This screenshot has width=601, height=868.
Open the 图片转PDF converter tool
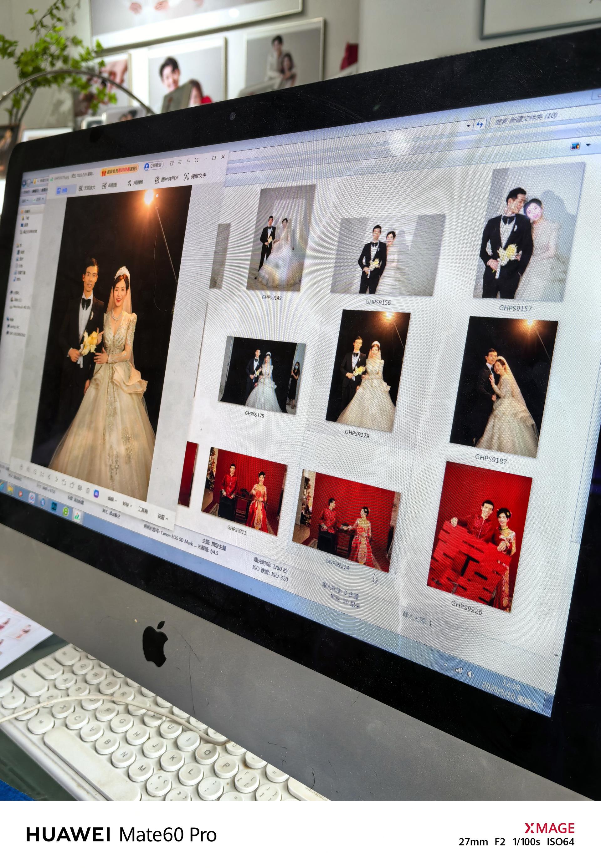(166, 179)
